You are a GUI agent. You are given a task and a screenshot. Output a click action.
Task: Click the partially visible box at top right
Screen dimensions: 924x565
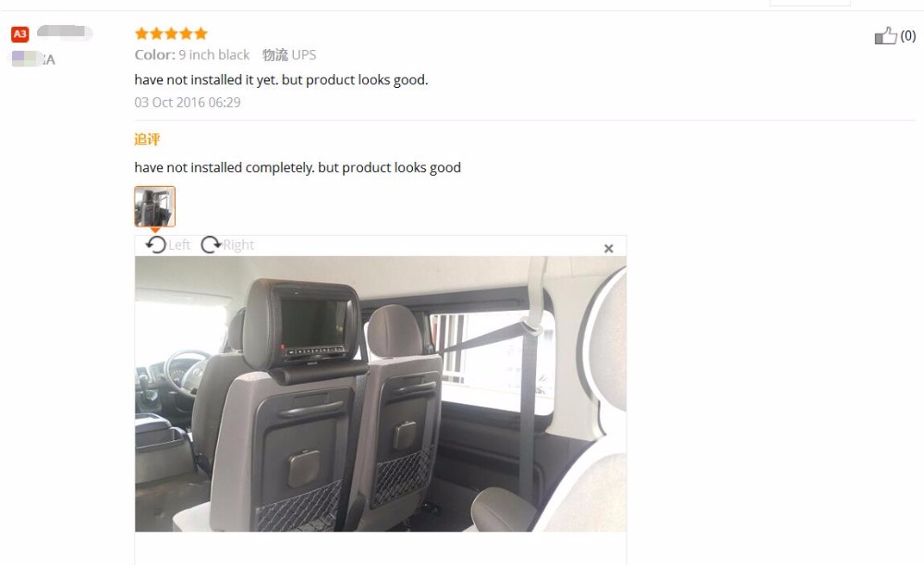pos(809,3)
